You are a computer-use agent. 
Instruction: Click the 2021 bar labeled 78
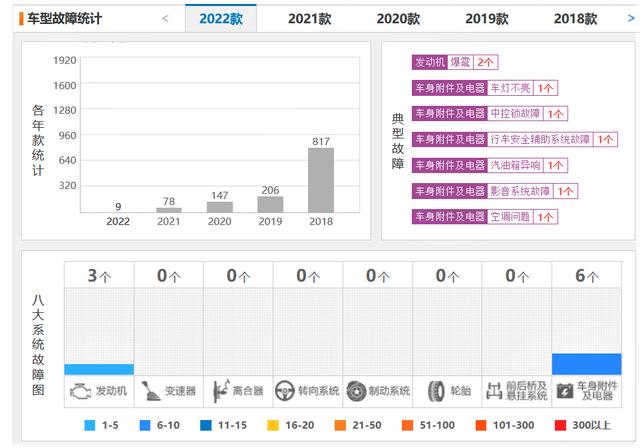click(x=169, y=210)
